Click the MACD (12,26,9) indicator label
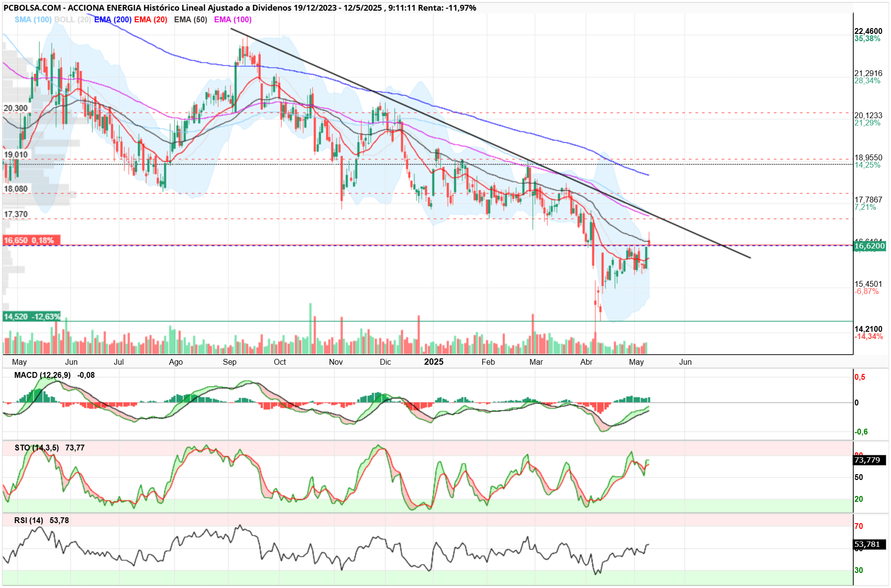Screen dimensions: 891x588 [42, 375]
